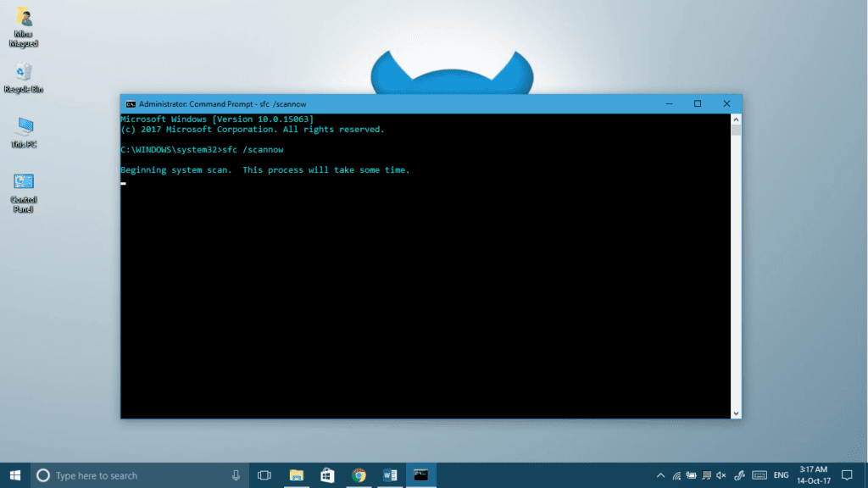Open the taskbar clock and date
The image size is (868, 488).
(813, 475)
